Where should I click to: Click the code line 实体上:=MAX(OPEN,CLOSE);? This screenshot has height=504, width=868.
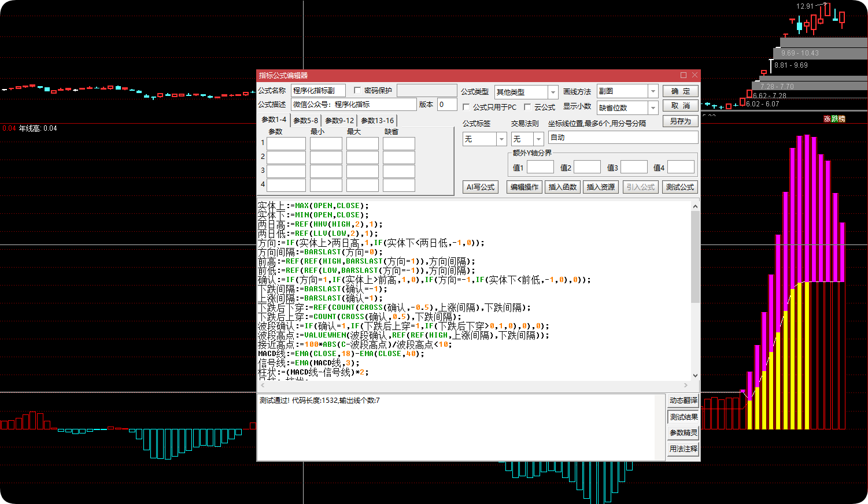313,206
